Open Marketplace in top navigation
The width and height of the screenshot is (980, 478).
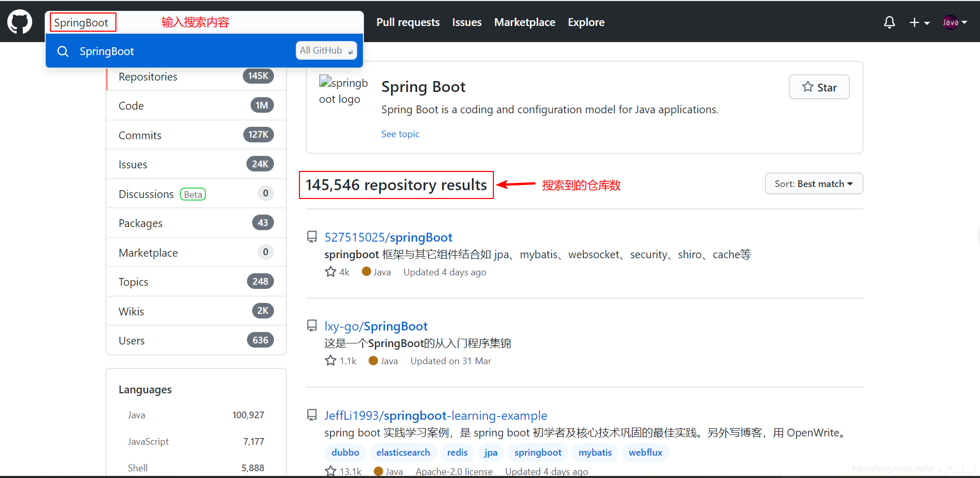click(x=525, y=22)
